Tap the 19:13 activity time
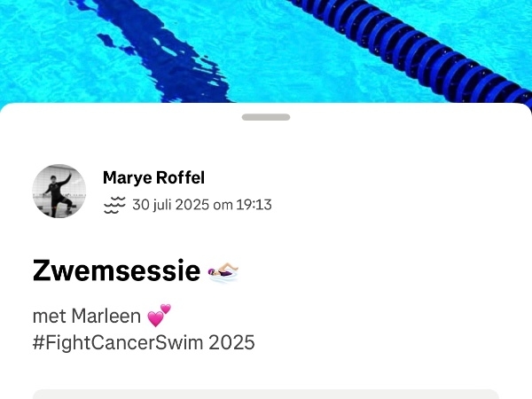Viewport: 532px width, 399px height. click(254, 205)
